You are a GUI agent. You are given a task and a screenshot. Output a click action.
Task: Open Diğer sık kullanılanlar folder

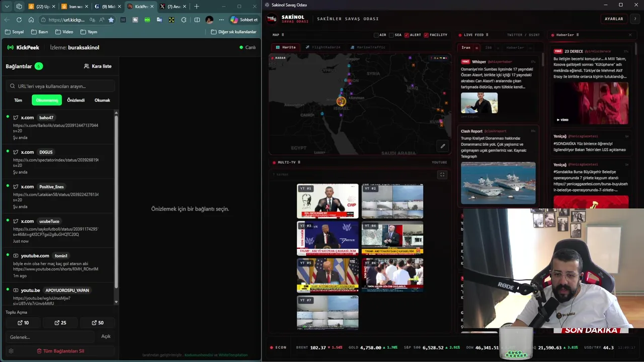click(x=233, y=32)
